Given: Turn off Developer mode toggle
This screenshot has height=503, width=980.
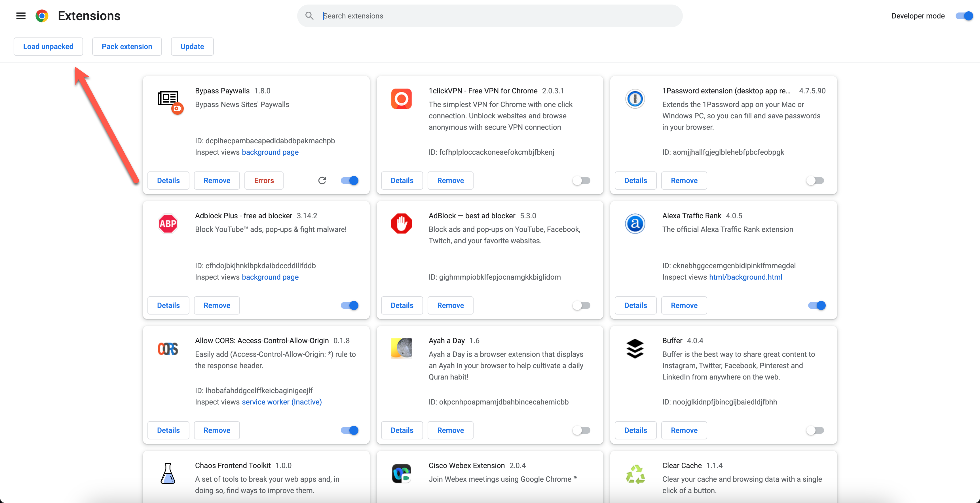Looking at the screenshot, I should 964,16.
